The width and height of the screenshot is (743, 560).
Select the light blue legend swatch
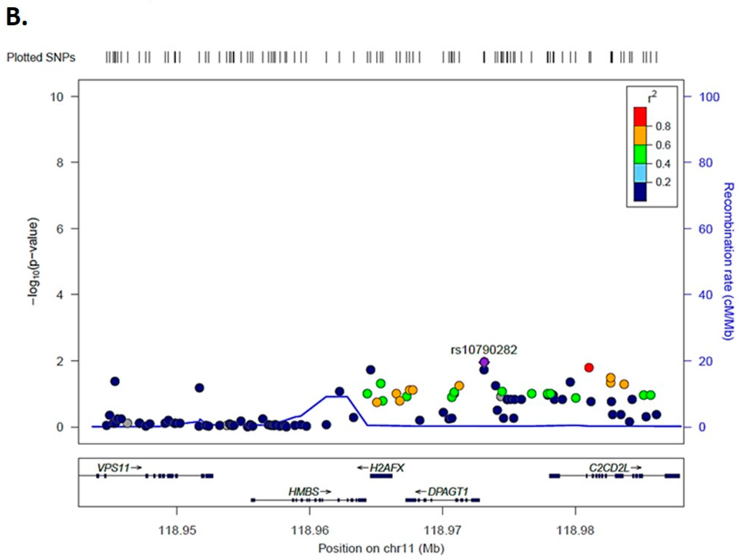(x=640, y=173)
